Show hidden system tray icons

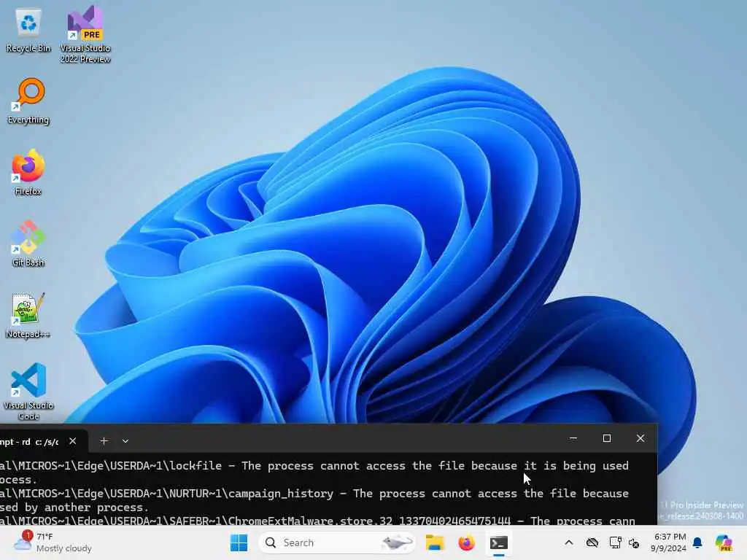click(569, 542)
